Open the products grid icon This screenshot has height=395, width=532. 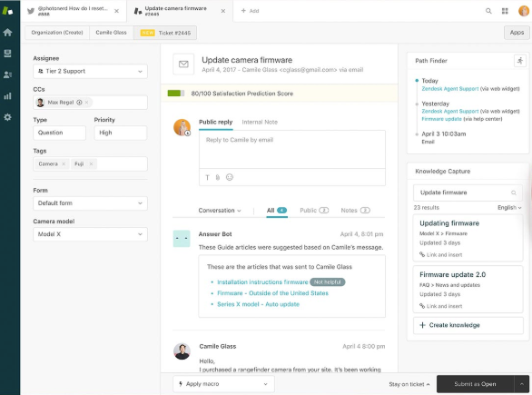(505, 11)
